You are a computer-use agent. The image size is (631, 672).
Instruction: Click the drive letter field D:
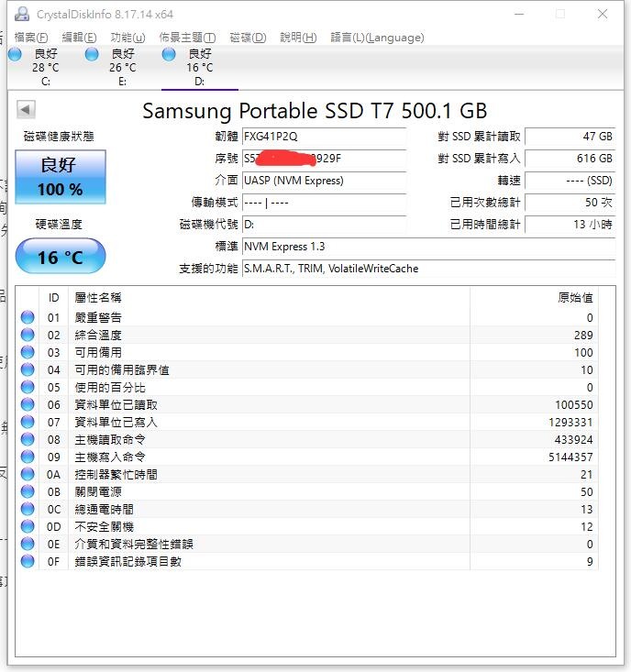point(324,224)
